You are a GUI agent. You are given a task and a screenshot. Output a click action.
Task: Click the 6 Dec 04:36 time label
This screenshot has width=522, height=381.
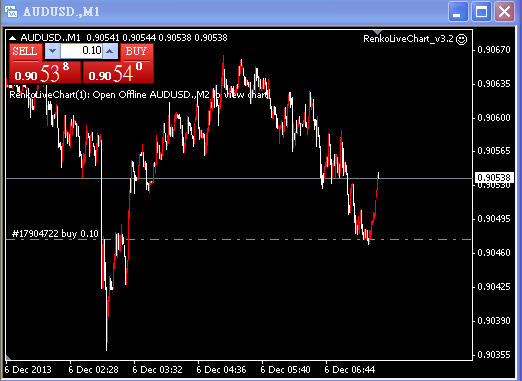click(221, 370)
